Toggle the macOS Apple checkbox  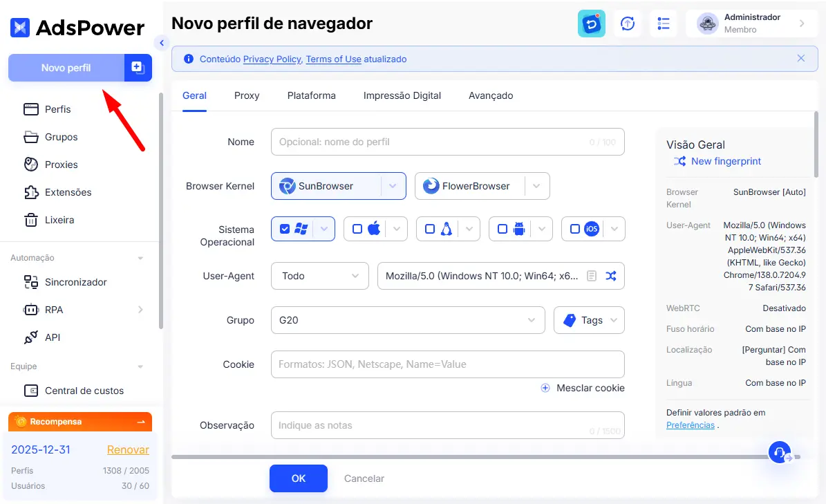coord(357,229)
